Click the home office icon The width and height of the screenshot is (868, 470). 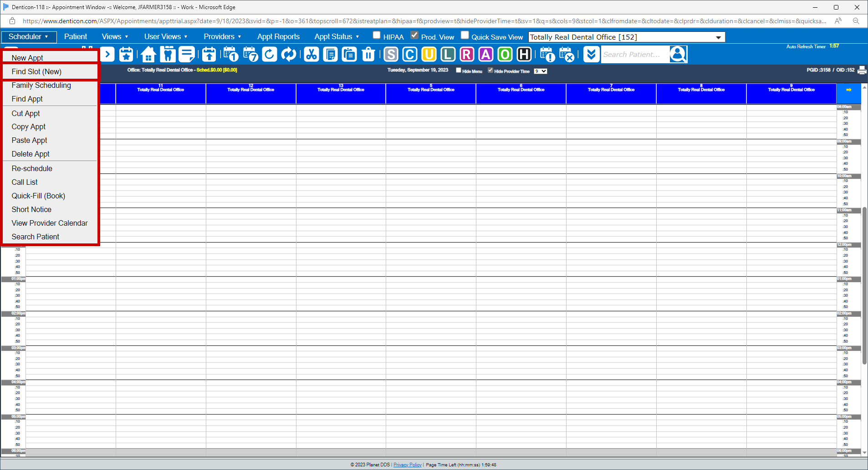pos(148,54)
